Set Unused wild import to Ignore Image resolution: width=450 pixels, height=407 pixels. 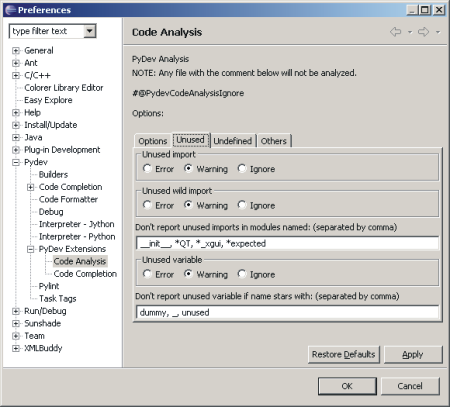[x=242, y=205]
